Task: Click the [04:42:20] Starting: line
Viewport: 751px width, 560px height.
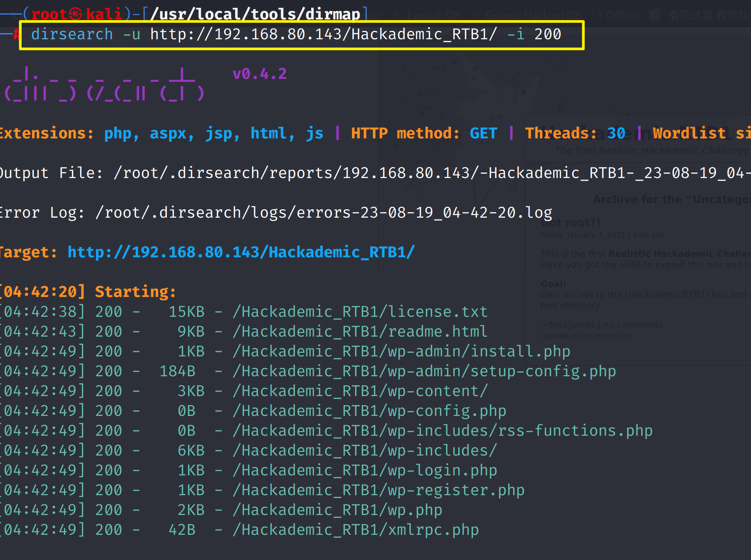Action: pyautogui.click(x=88, y=292)
